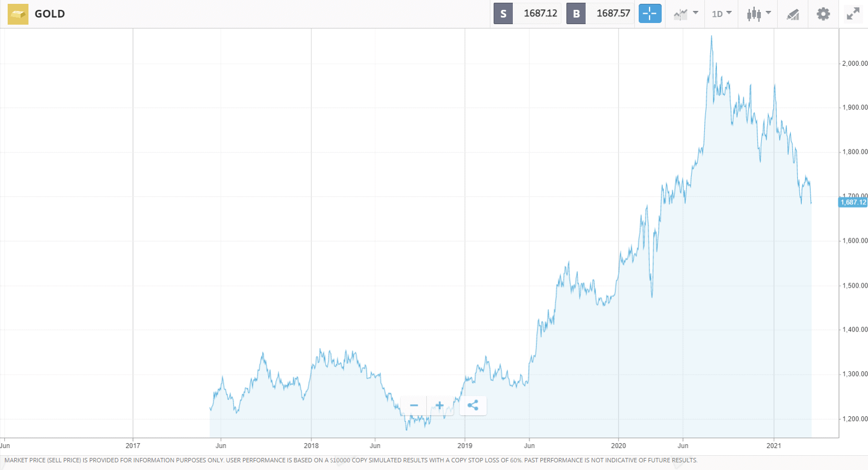Click the gold bar asset icon
The height and width of the screenshot is (470, 868).
tap(18, 14)
